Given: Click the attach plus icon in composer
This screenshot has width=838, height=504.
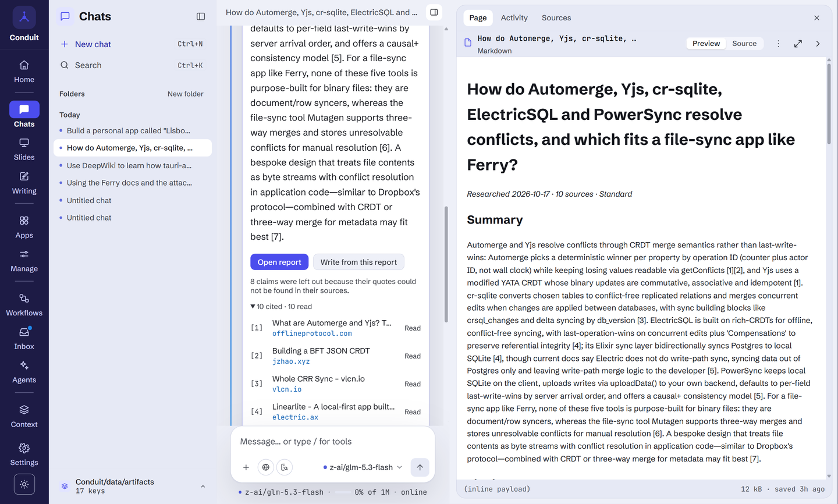Looking at the screenshot, I should [x=246, y=467].
